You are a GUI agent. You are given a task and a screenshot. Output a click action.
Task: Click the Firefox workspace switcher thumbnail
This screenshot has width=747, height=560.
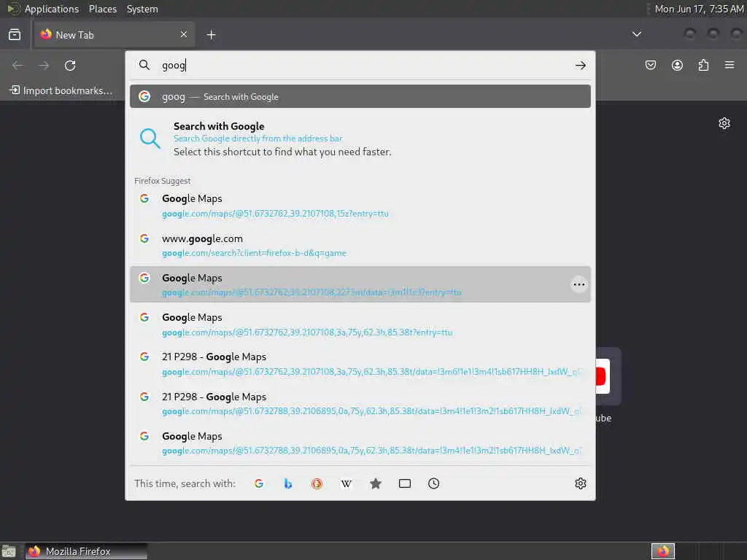[662, 551]
